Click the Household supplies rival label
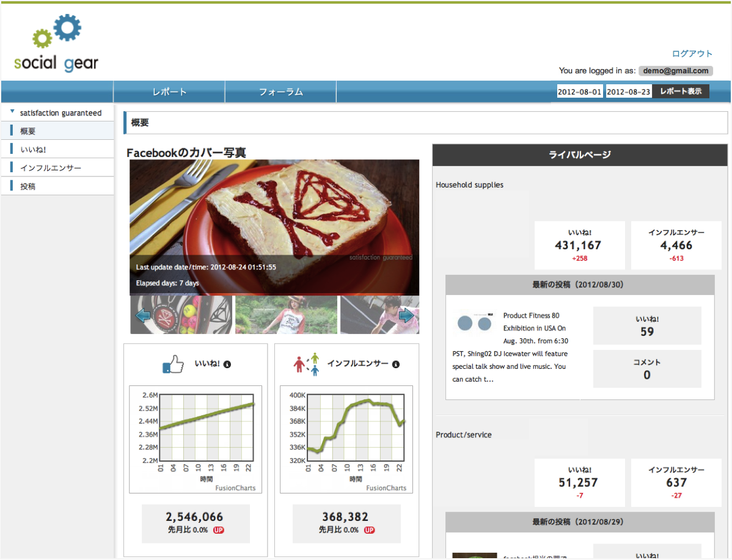This screenshot has width=732, height=560. coord(470,185)
